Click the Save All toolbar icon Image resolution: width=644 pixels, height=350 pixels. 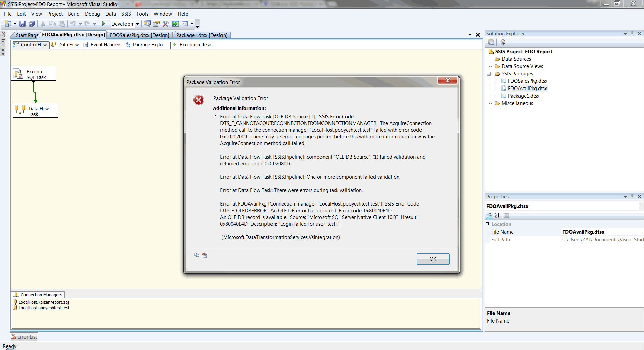point(32,24)
